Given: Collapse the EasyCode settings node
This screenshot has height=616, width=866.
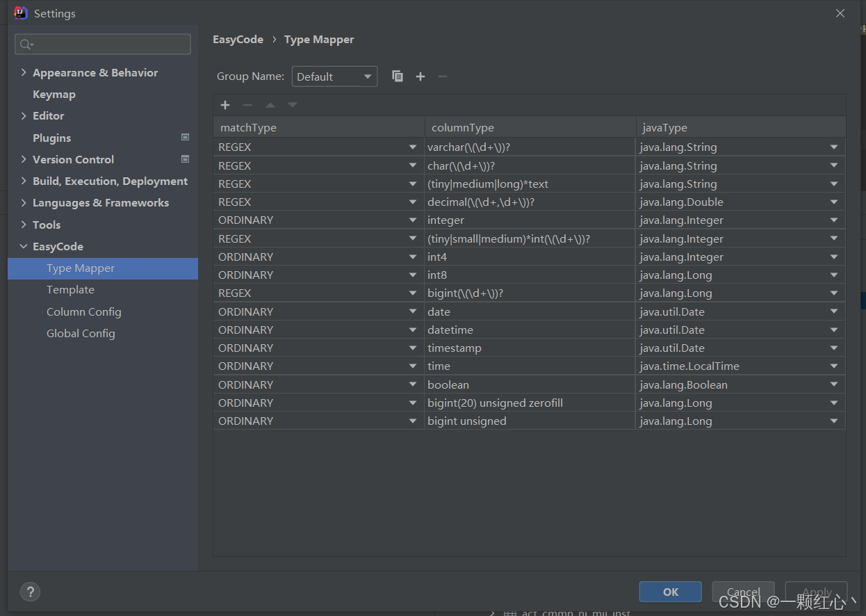Looking at the screenshot, I should pos(24,246).
